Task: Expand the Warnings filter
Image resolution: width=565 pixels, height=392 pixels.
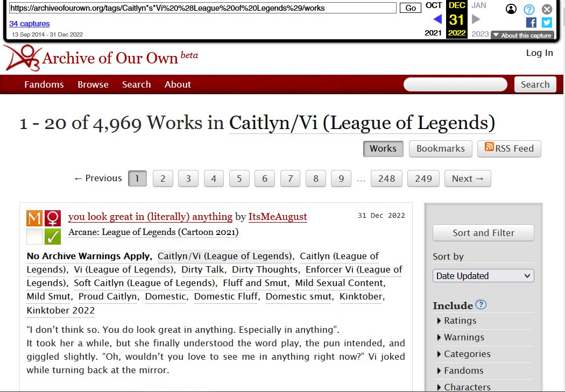Action: (461, 337)
